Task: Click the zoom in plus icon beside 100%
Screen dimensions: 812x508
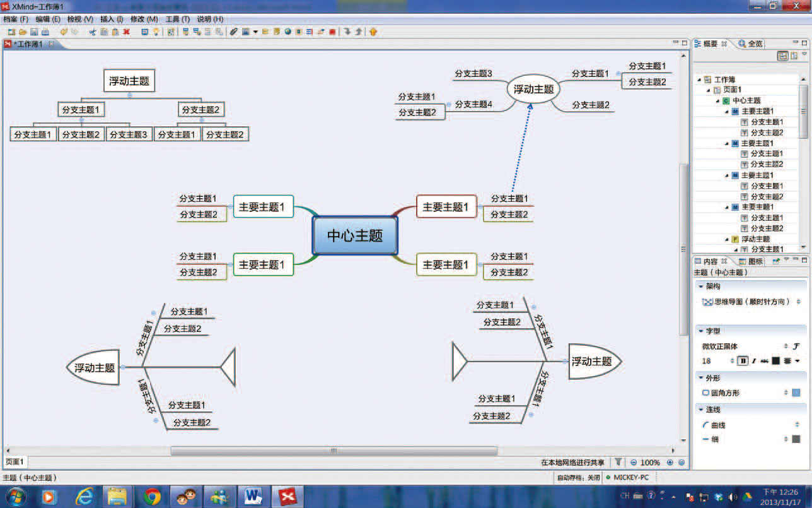Action: tap(670, 463)
